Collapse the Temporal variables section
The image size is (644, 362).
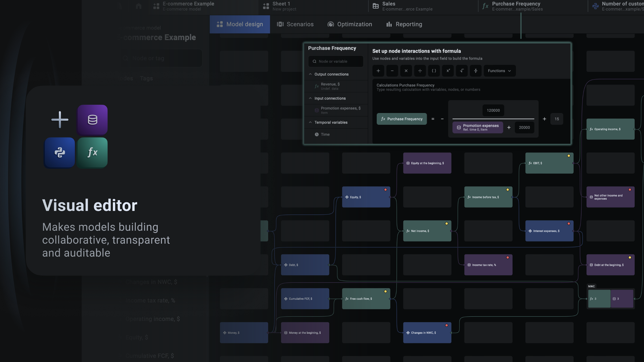point(310,122)
